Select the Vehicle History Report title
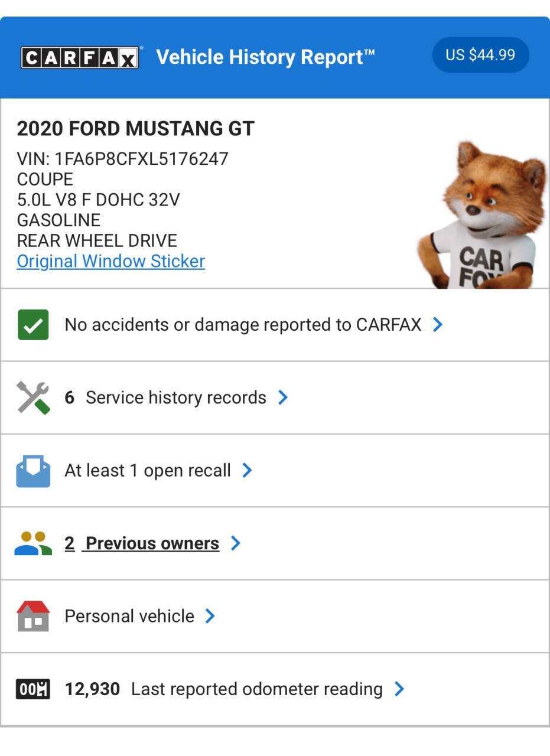Image resolution: width=550 pixels, height=756 pixels. click(265, 56)
